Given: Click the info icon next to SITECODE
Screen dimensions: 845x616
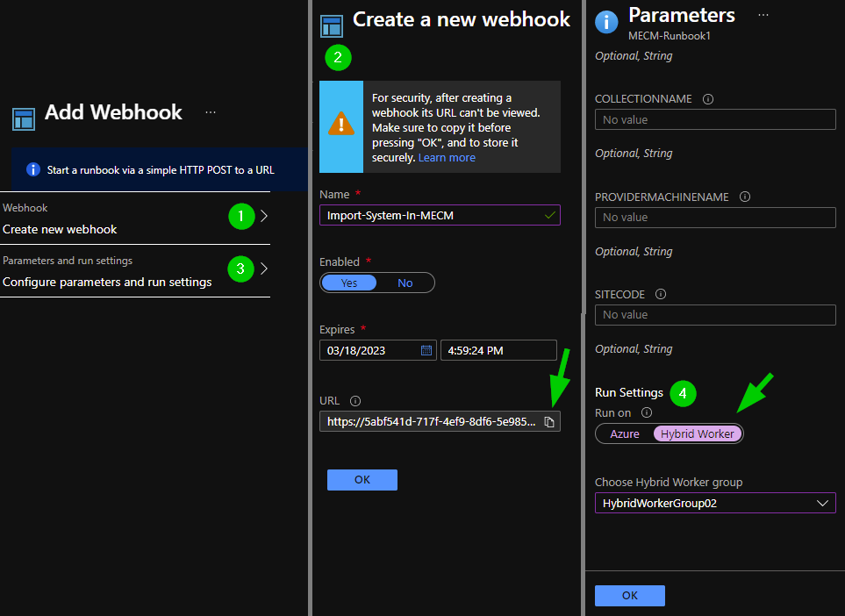Looking at the screenshot, I should point(661,294).
